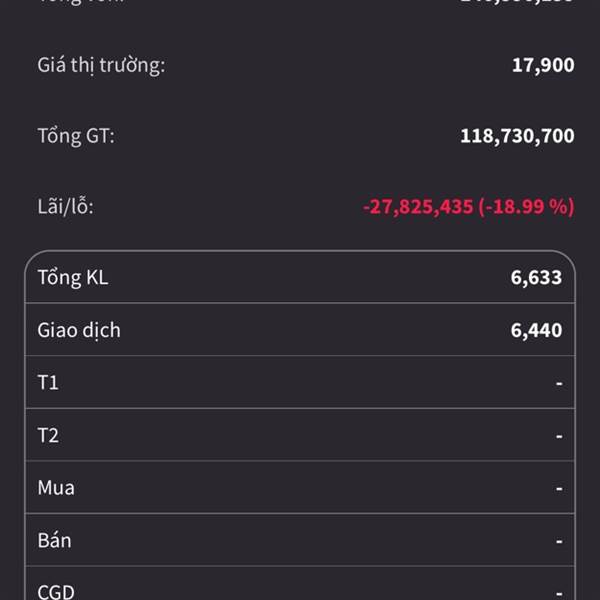Tap the CGD row label
600x600 pixels.
point(56,591)
